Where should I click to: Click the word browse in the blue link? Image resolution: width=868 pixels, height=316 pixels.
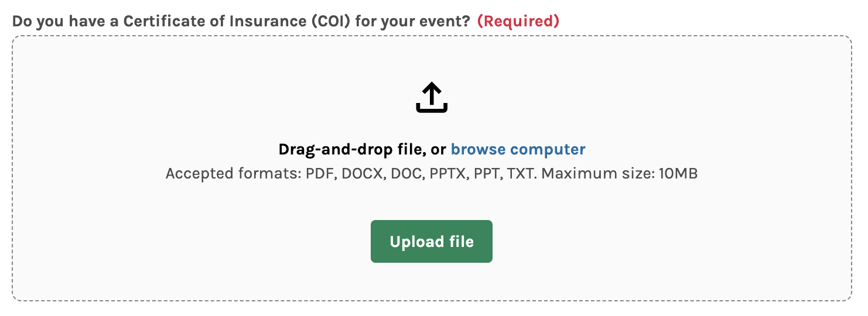click(479, 149)
